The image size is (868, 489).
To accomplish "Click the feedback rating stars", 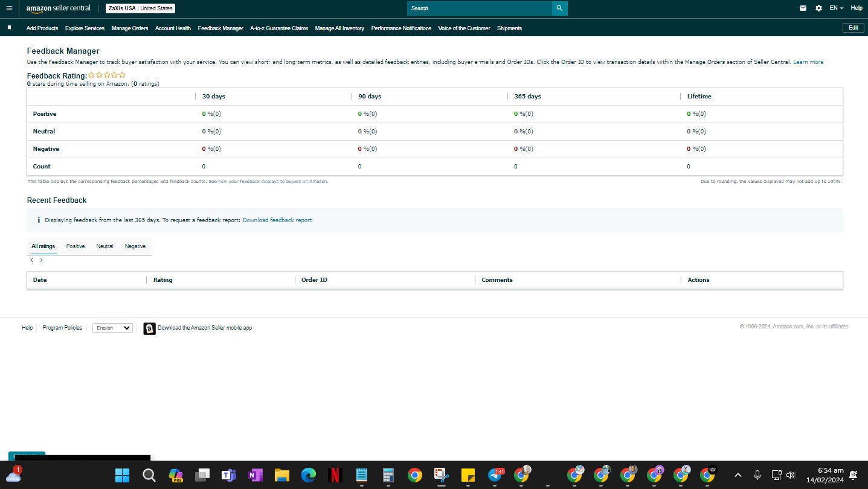I will tap(107, 75).
